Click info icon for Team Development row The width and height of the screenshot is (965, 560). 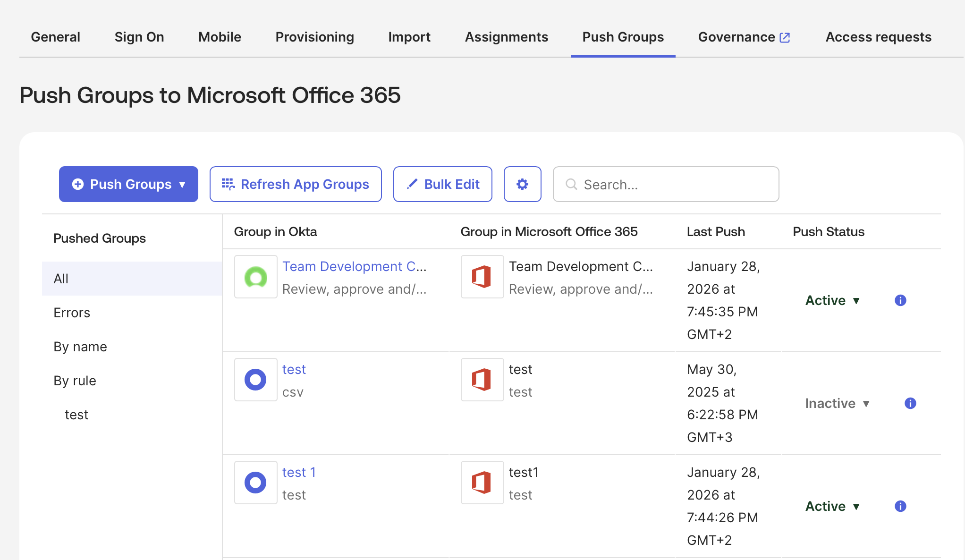pyautogui.click(x=900, y=300)
